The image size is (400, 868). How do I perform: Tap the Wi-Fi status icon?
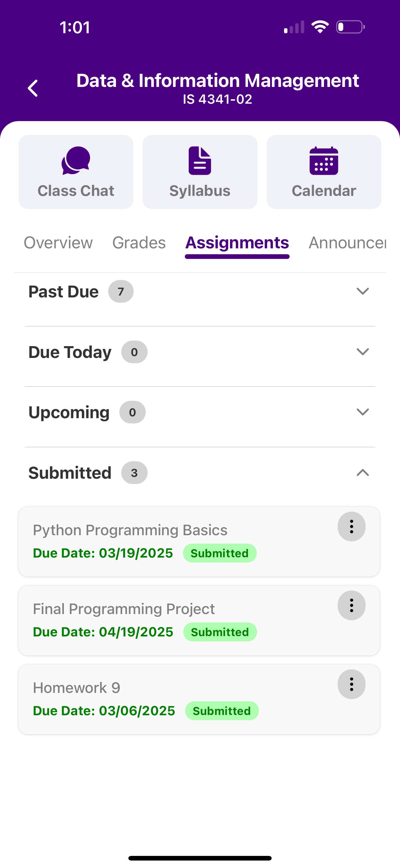pyautogui.click(x=320, y=27)
